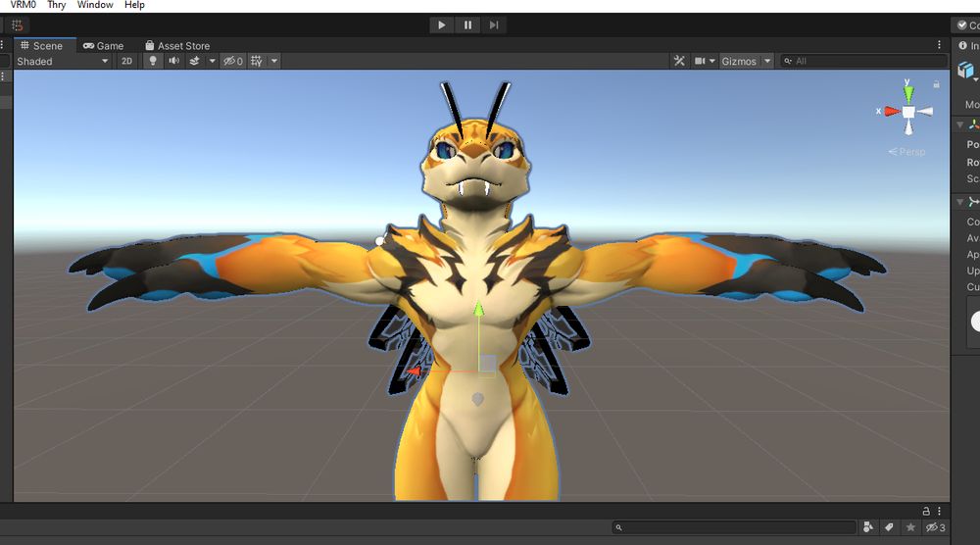Start Play mode with the Play button
This screenshot has height=545, width=980.
442,25
